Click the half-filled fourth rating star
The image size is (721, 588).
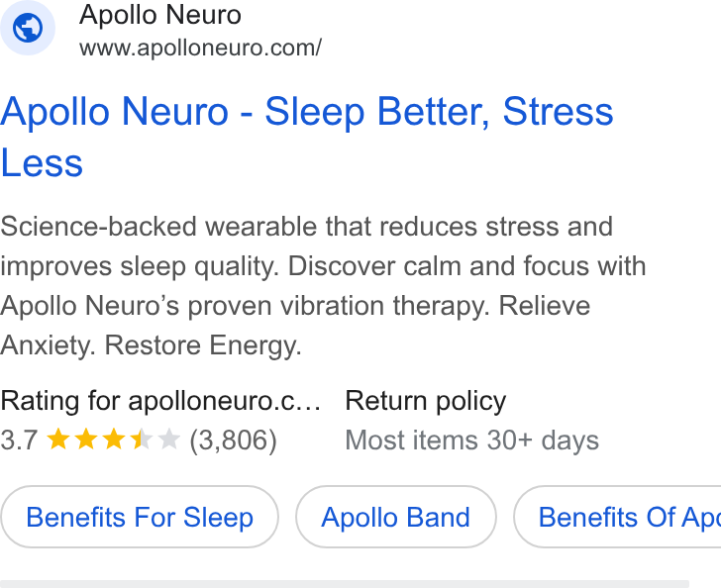click(142, 440)
